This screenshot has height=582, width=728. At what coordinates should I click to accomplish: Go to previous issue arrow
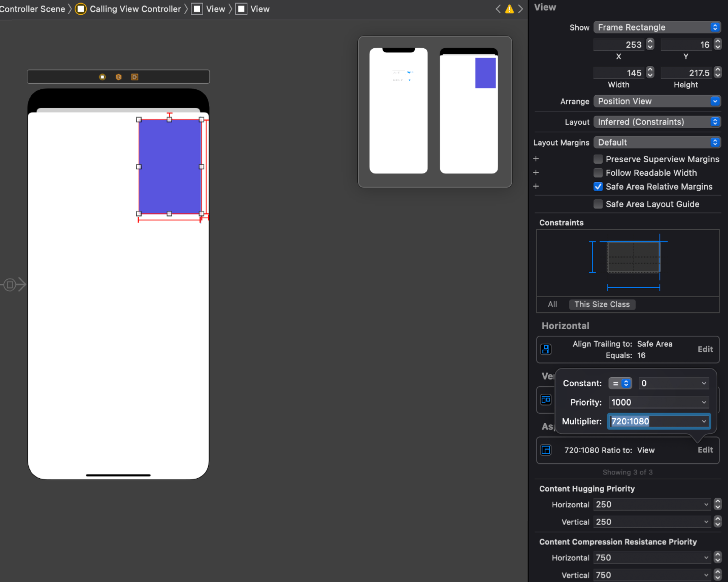point(498,9)
